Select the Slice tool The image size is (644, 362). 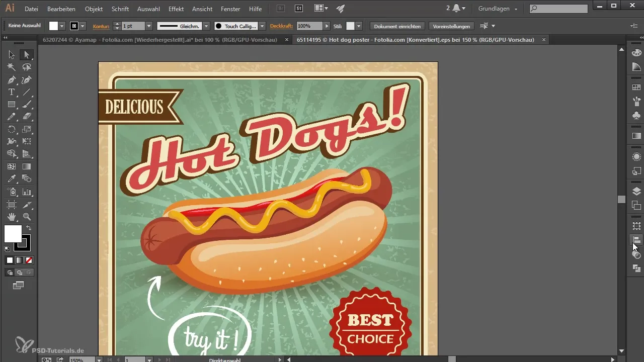27,205
